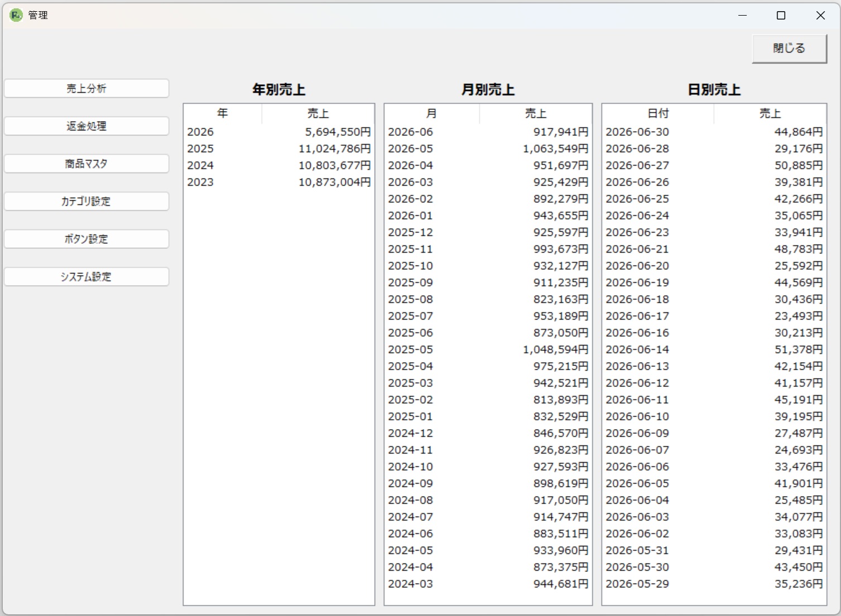Minimize the 管理 window

(742, 16)
